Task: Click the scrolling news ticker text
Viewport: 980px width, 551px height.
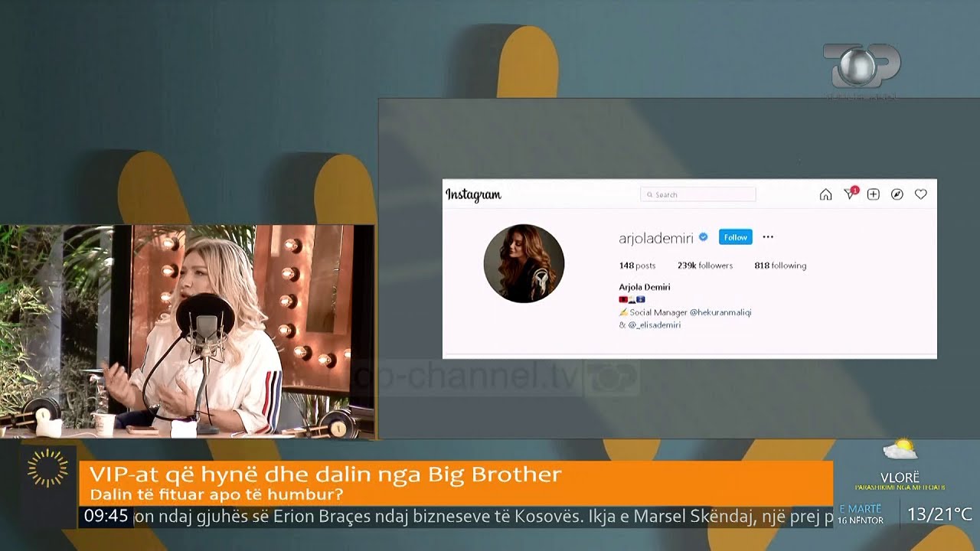Action: (483, 517)
